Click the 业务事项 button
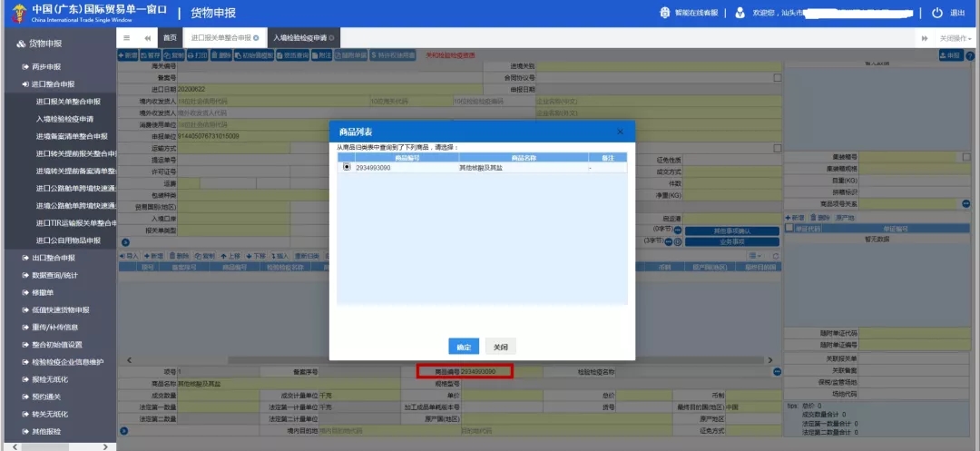Screen dimensions: 980x451 click(x=732, y=241)
